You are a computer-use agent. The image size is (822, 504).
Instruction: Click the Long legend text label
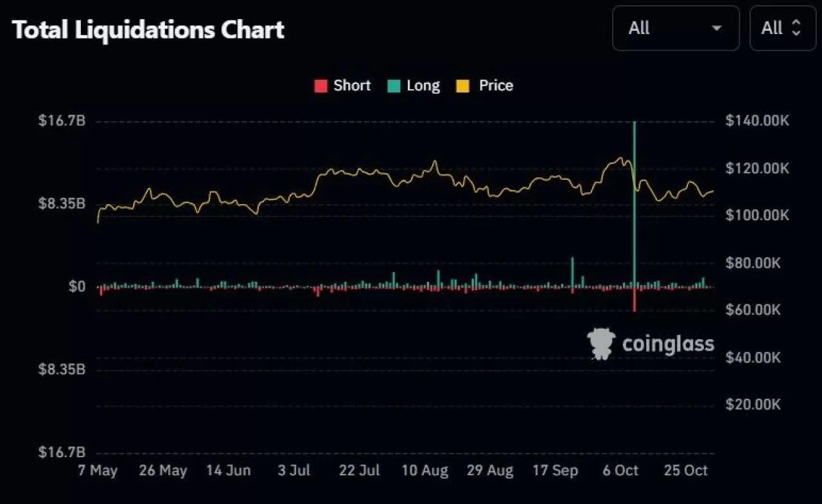(x=424, y=85)
